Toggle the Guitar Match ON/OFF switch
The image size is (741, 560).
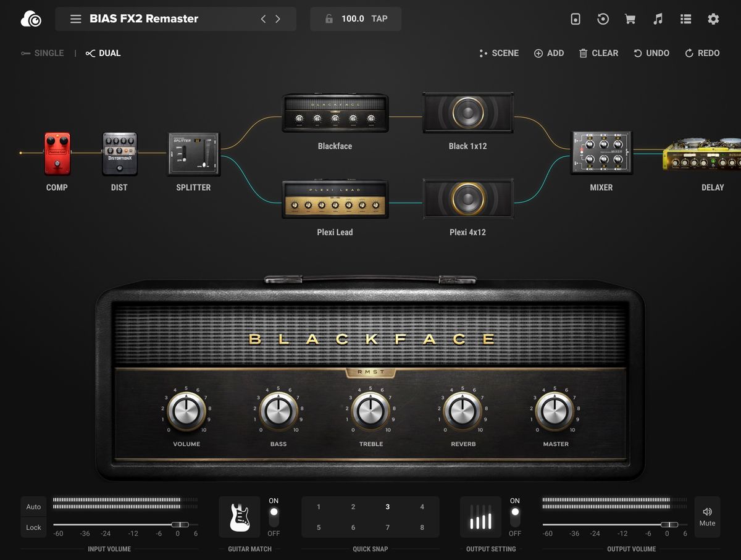tap(274, 517)
